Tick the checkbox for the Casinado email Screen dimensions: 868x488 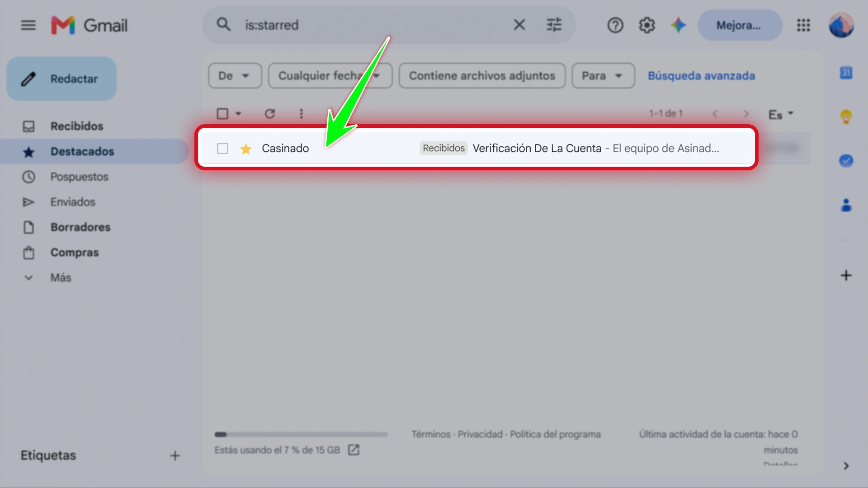point(222,148)
